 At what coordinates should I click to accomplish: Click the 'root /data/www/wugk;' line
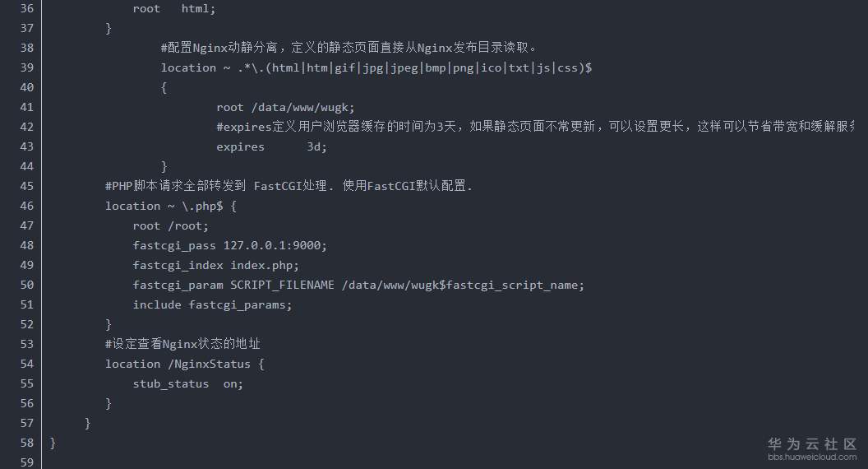[x=285, y=107]
